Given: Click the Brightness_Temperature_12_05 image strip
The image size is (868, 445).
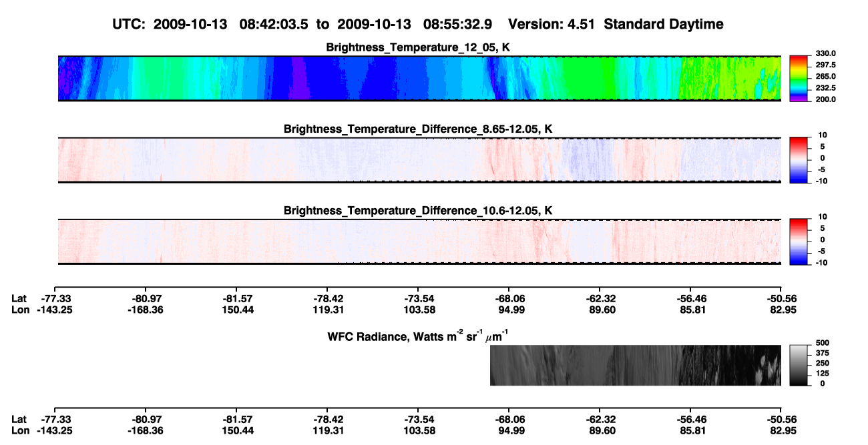Looking at the screenshot, I should click(419, 78).
